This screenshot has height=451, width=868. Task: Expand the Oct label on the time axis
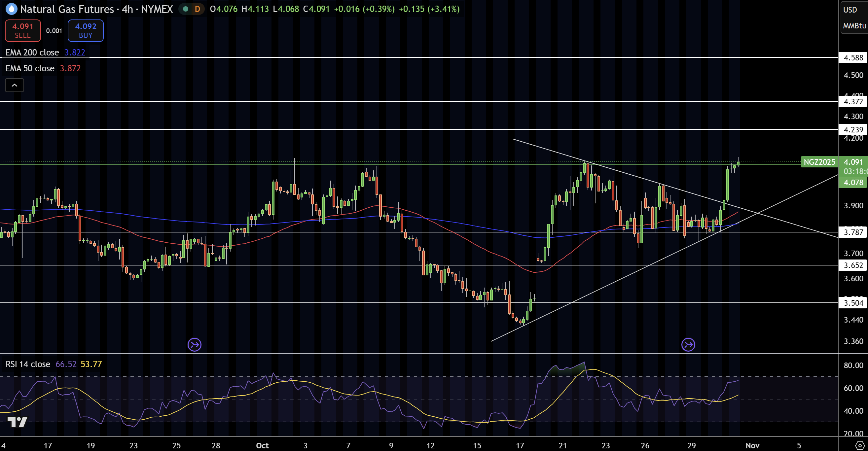click(262, 445)
